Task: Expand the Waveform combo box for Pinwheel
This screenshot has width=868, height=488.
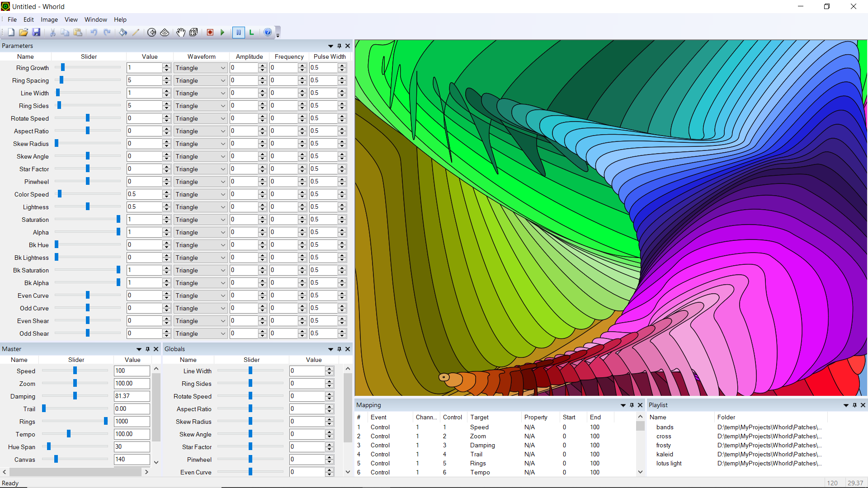Action: tap(223, 182)
